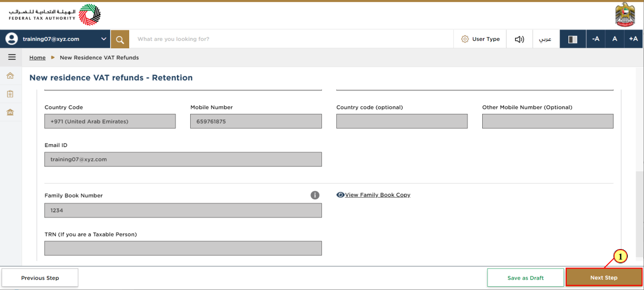This screenshot has height=290, width=644.
Task: Click the UAE emblem icon
Action: coord(625,14)
